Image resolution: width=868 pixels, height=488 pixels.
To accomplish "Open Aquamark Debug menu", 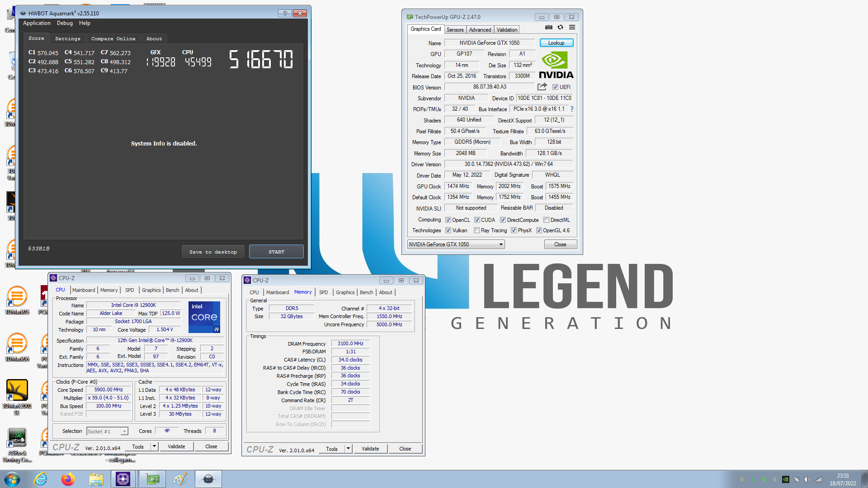I will 65,23.
